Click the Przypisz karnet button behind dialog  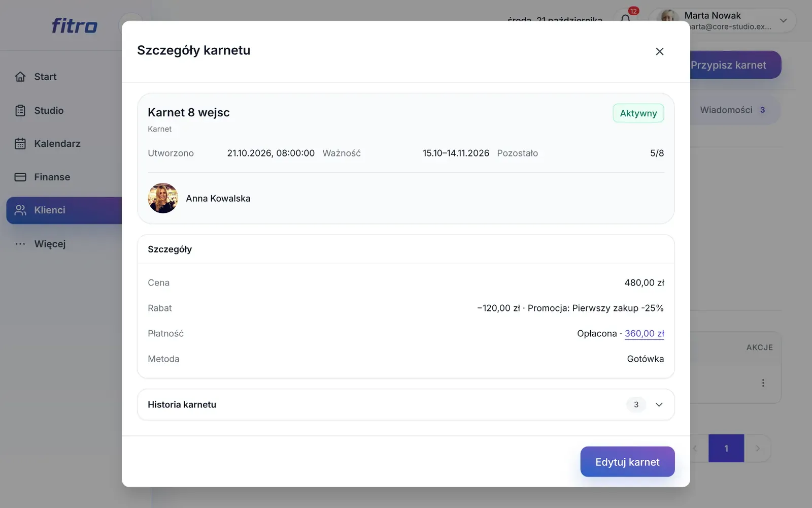coord(735,65)
